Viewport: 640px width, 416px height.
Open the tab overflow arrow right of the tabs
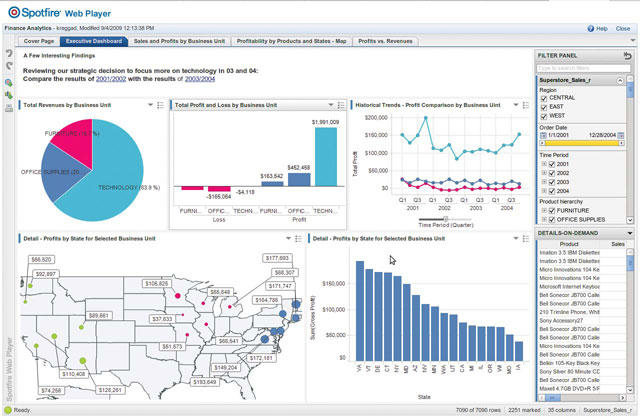pos(633,40)
